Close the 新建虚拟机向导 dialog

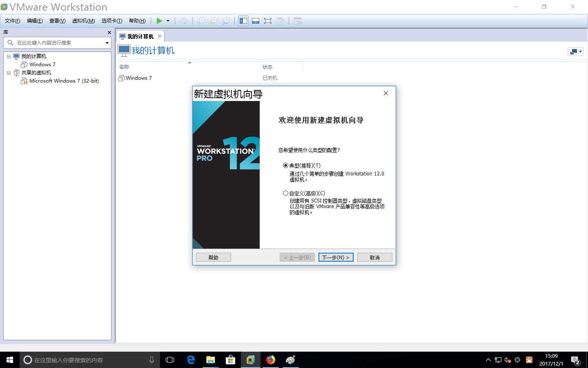pos(386,93)
